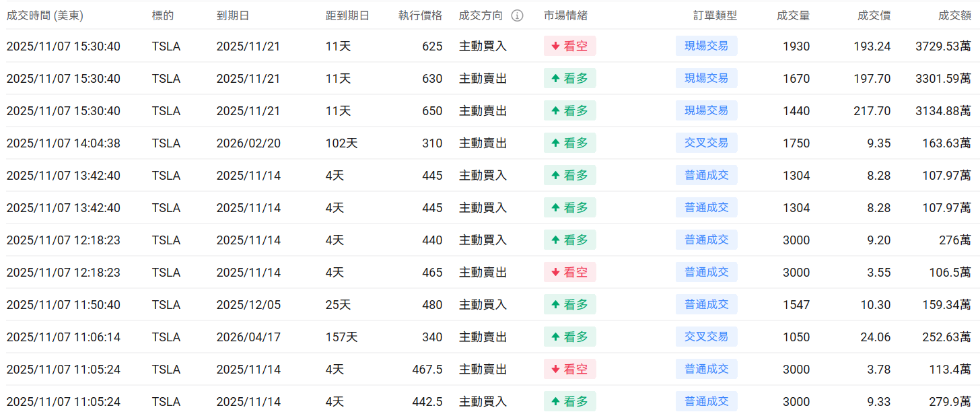Viewport: 980px width, 414px height.
Task: Click the 成交額 column header
Action: (954, 15)
